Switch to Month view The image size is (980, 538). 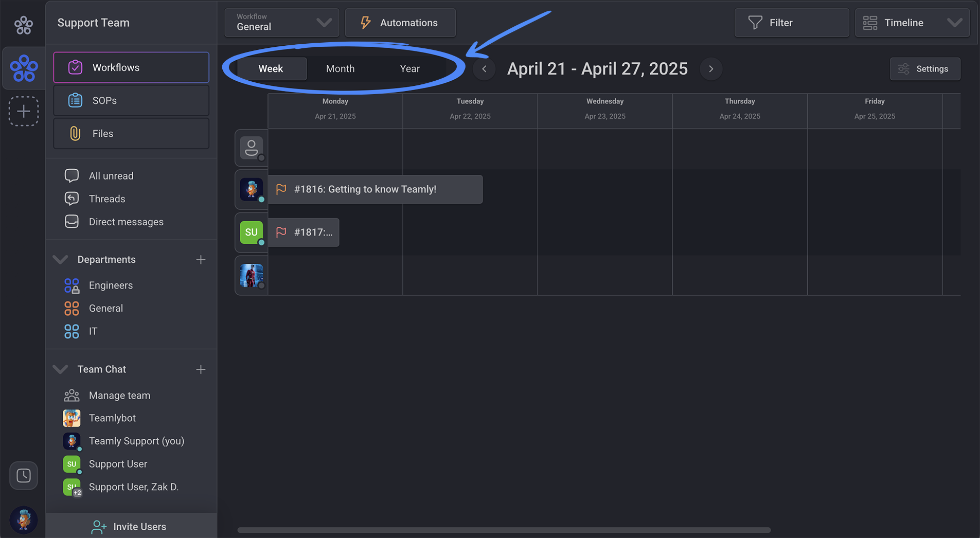pyautogui.click(x=340, y=68)
